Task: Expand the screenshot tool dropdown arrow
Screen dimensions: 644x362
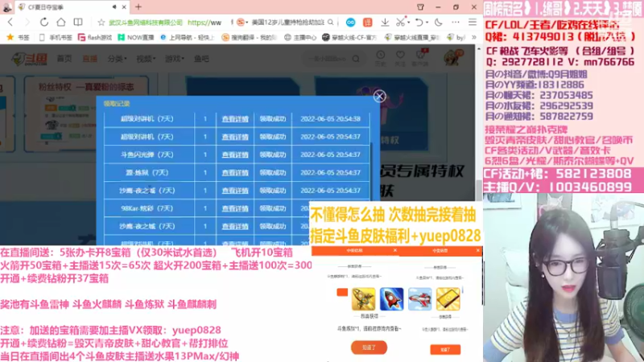Action: (409, 23)
